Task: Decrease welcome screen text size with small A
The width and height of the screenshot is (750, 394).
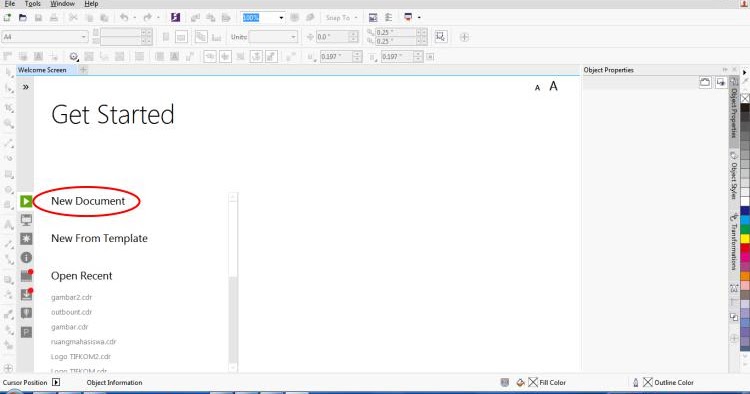Action: click(x=537, y=88)
